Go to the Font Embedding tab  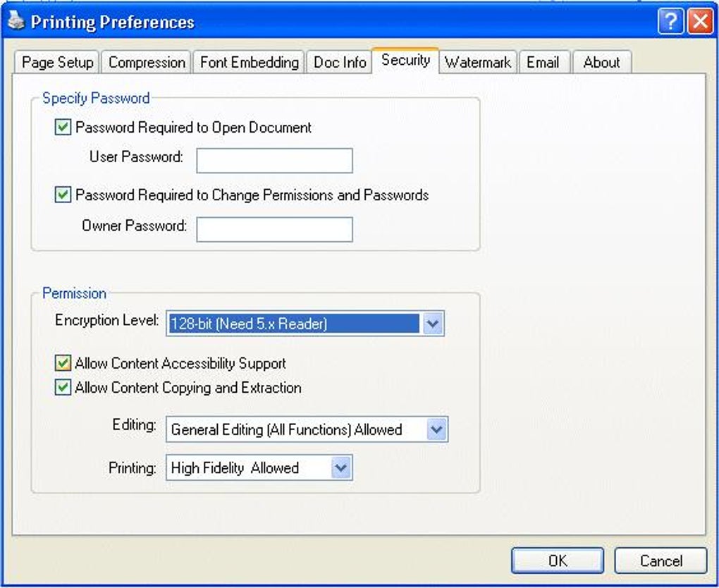249,63
